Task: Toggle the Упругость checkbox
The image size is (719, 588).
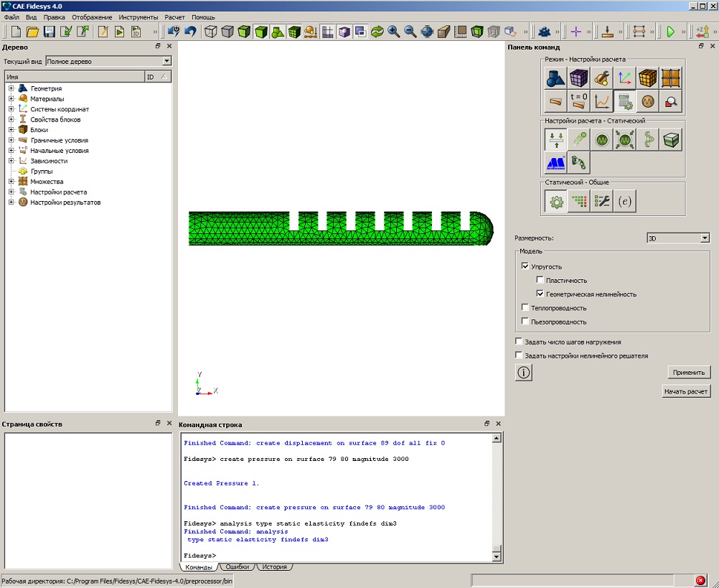Action: [525, 266]
